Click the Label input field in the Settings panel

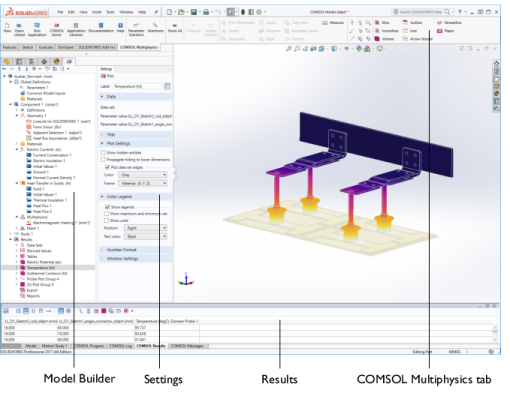[x=137, y=86]
